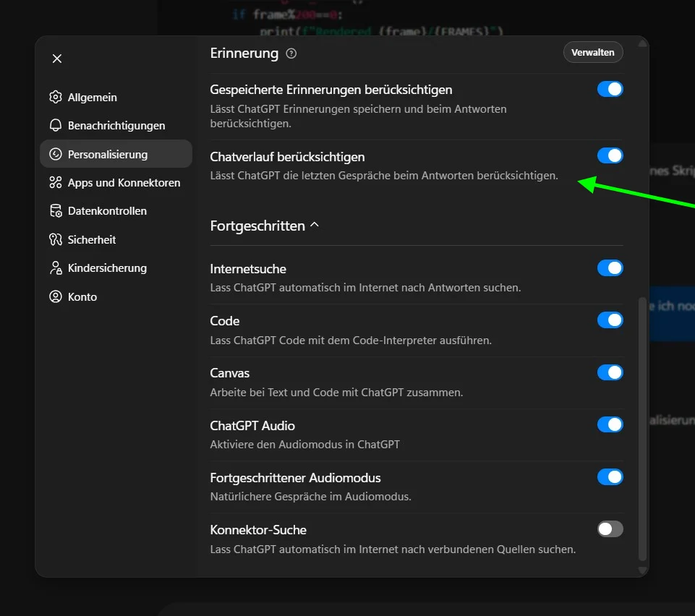695x616 pixels.
Task: Close the settings dialog with X
Action: point(57,59)
